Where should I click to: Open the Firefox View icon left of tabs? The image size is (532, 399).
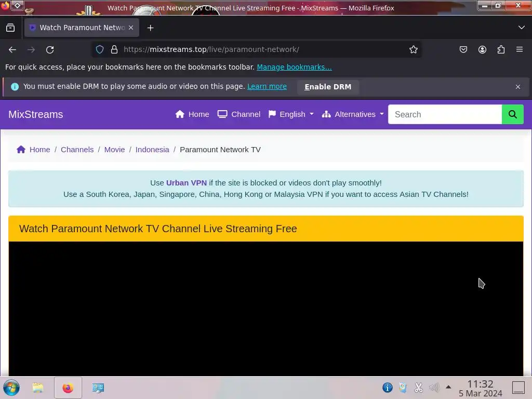10,28
